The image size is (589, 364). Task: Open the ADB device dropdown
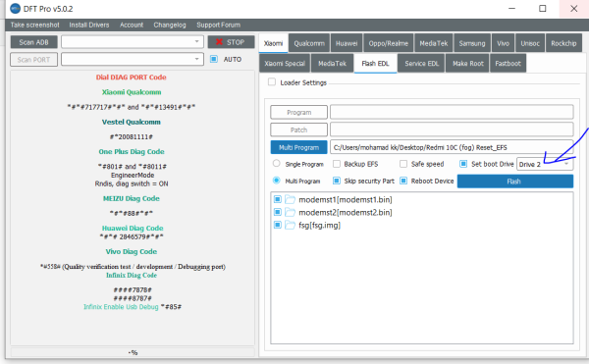point(133,41)
